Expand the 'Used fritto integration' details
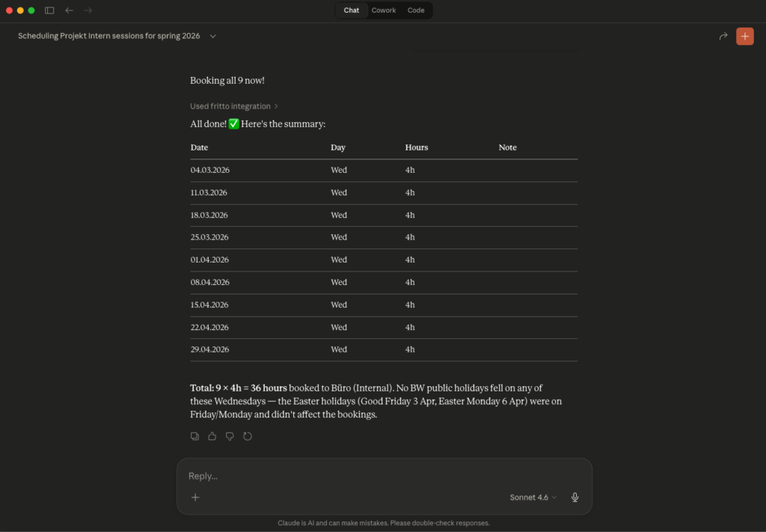This screenshot has width=766, height=532. point(234,106)
